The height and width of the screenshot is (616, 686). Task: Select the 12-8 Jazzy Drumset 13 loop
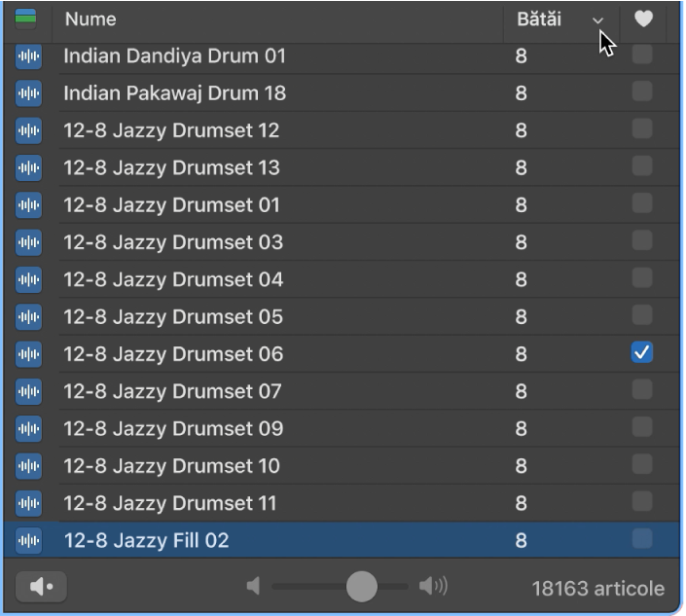pyautogui.click(x=171, y=167)
